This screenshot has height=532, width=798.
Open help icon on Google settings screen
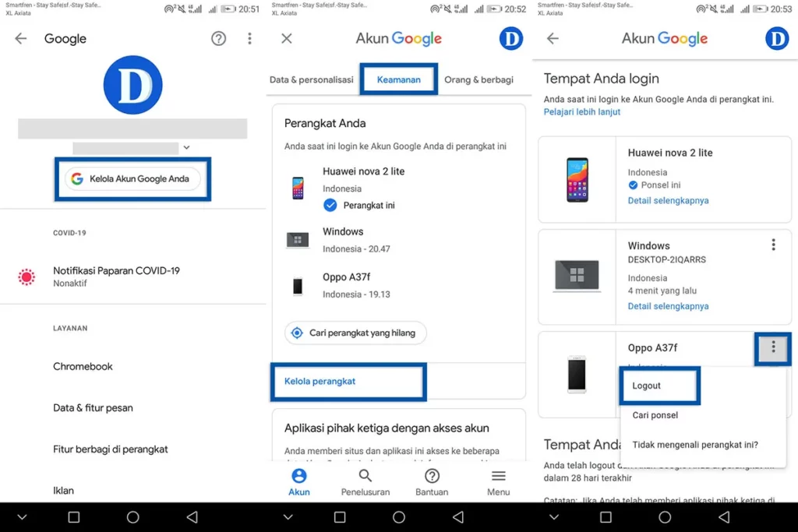tap(218, 39)
